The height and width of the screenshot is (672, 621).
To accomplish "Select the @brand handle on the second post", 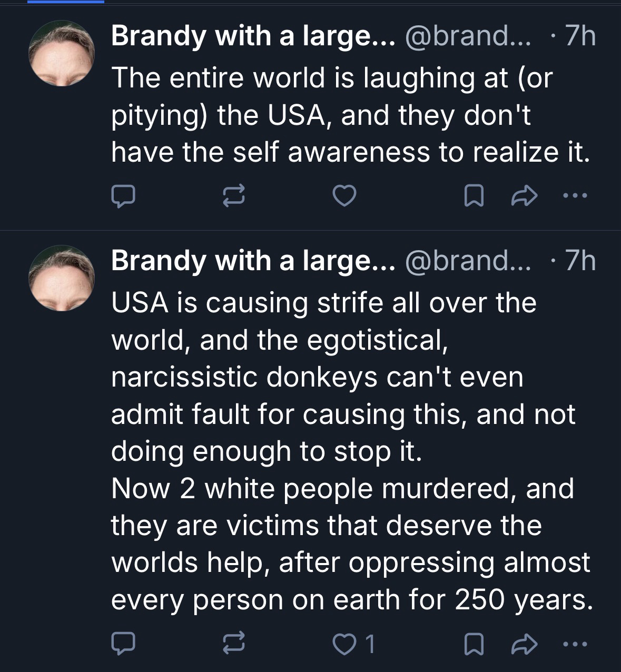I will coord(468,261).
